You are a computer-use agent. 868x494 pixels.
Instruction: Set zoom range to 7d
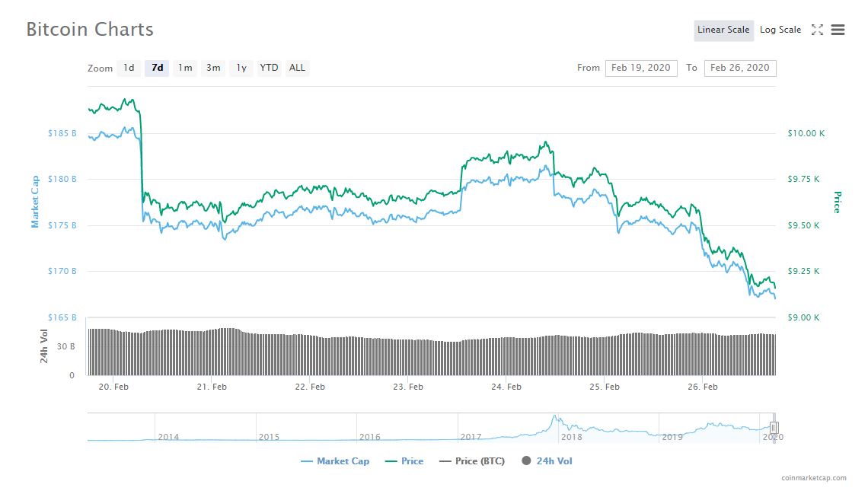pos(157,68)
